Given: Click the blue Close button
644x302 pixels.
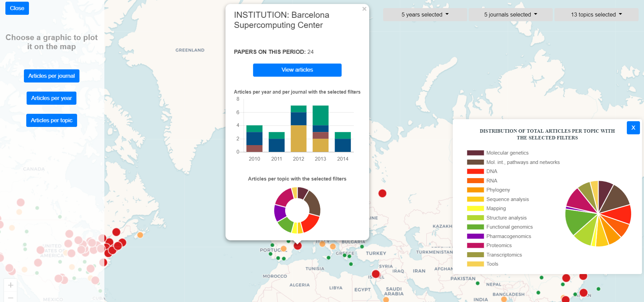Looking at the screenshot, I should click(17, 8).
